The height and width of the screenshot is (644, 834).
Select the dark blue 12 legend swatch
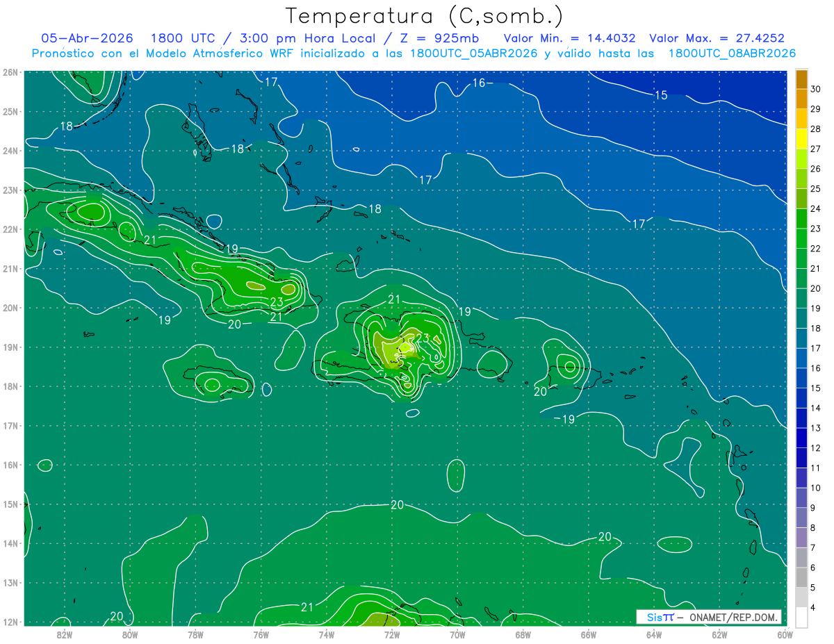(x=801, y=438)
